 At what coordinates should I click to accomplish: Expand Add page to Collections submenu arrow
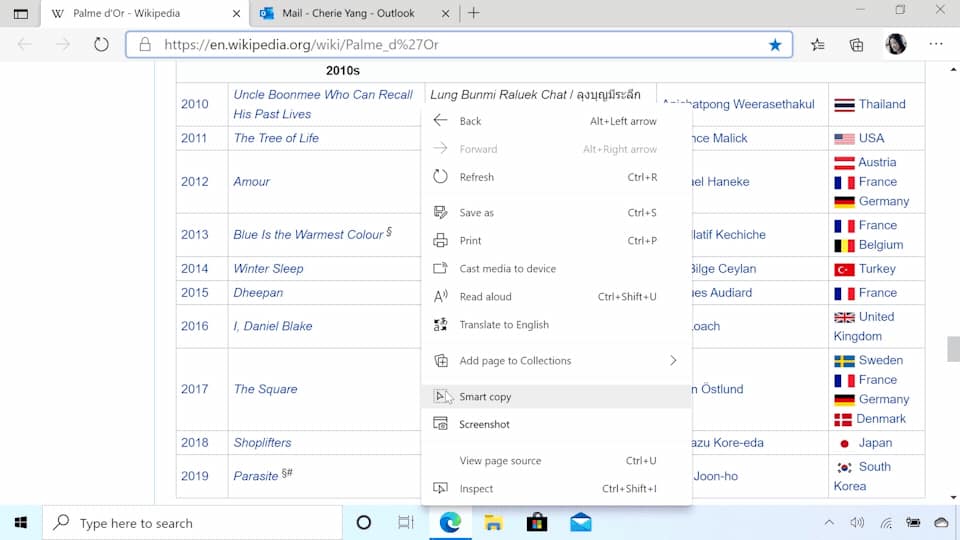tap(673, 361)
